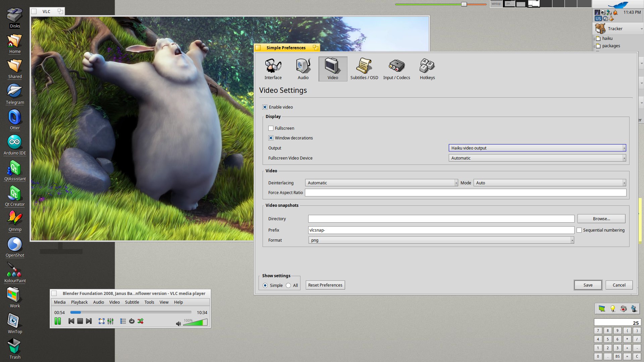Click the VLC volume slider
The image size is (644, 362).
click(195, 322)
